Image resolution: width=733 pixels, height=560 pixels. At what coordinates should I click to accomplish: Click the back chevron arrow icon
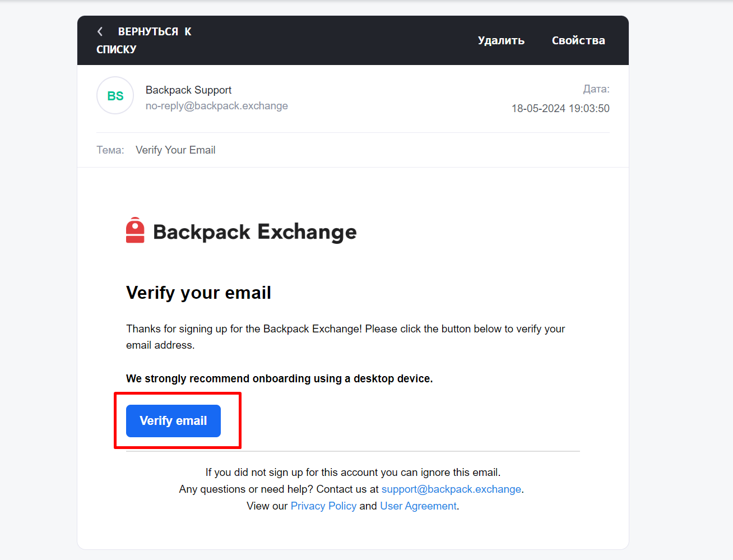click(100, 31)
